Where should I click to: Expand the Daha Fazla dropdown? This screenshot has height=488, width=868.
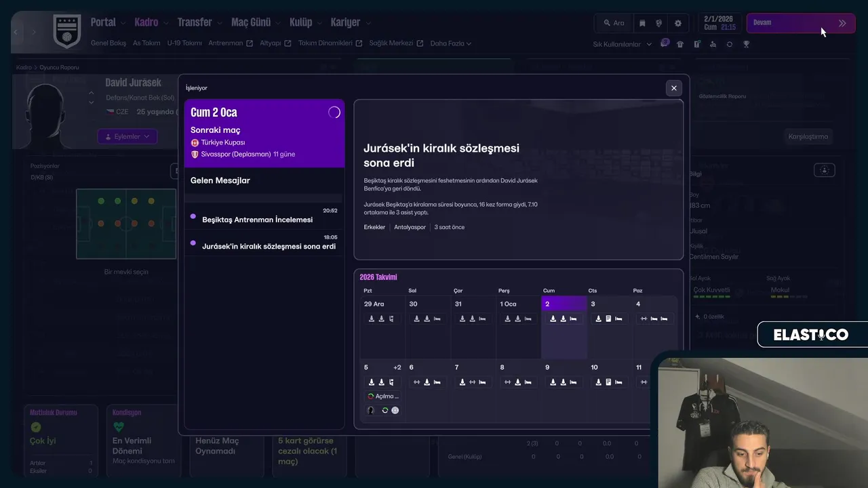point(451,43)
